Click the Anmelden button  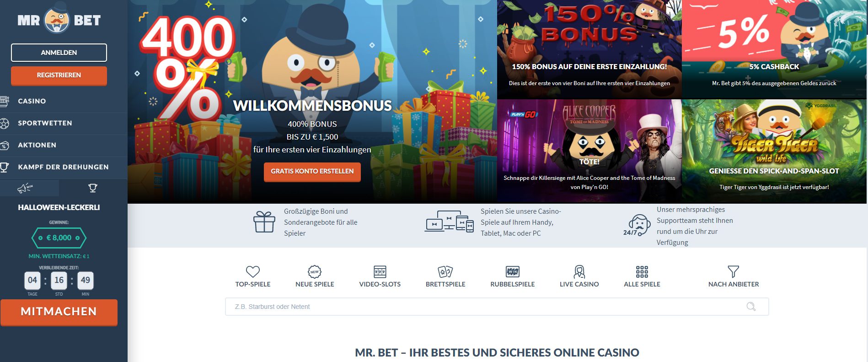click(x=59, y=53)
